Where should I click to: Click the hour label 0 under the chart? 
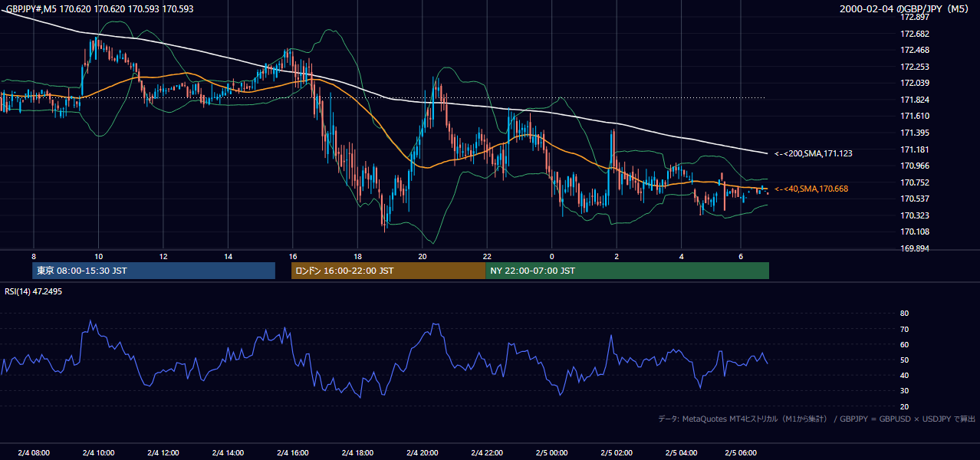552,256
